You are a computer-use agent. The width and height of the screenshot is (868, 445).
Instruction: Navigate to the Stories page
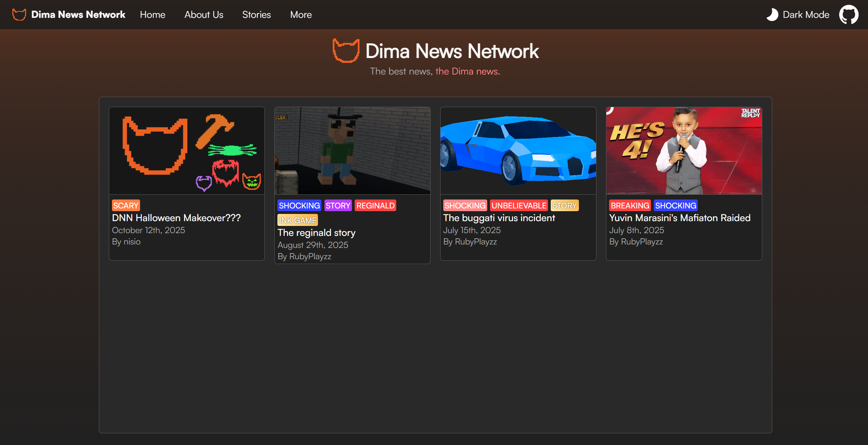click(256, 14)
